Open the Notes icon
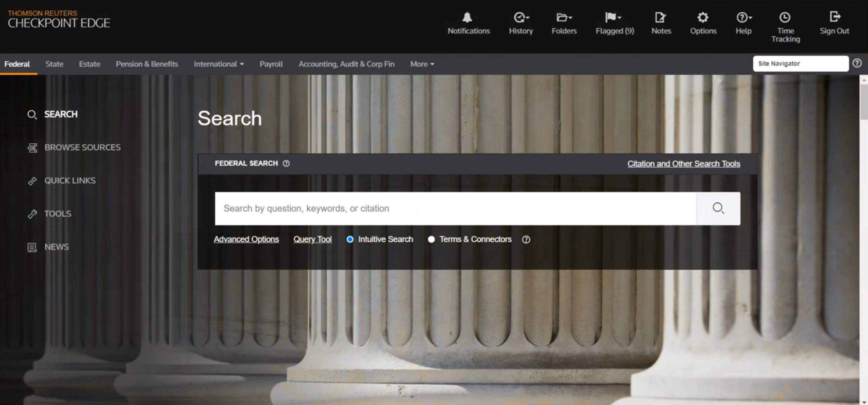Screen dimensions: 868x405 661,17
